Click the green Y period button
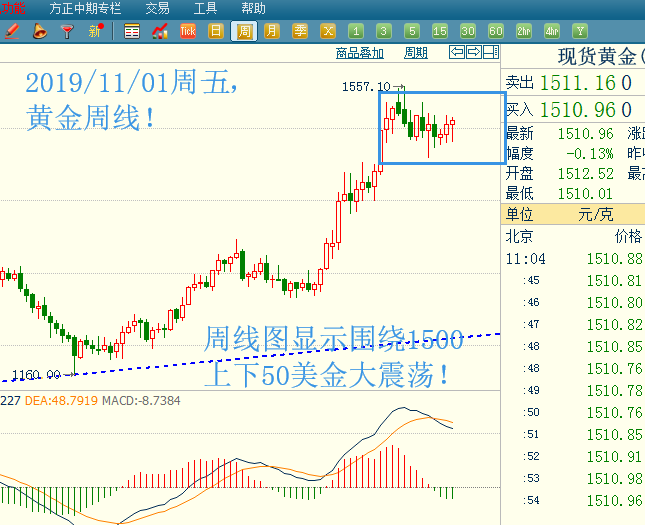Viewport: 645px width, 525px height. tap(580, 31)
